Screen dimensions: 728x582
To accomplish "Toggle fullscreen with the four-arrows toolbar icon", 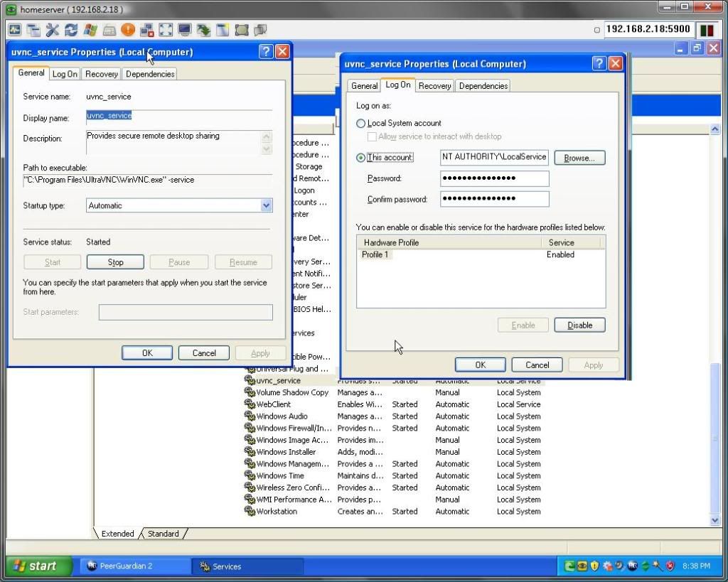I will tap(166, 30).
